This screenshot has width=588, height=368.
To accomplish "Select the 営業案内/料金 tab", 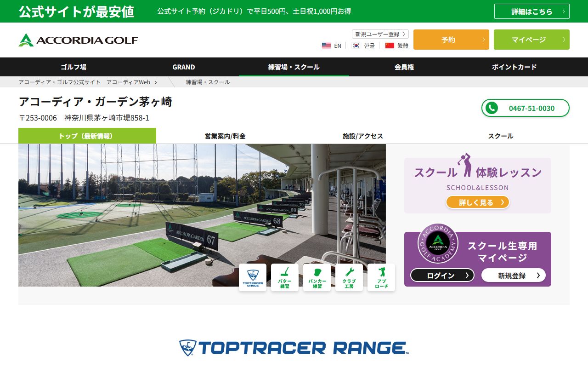I will [225, 136].
